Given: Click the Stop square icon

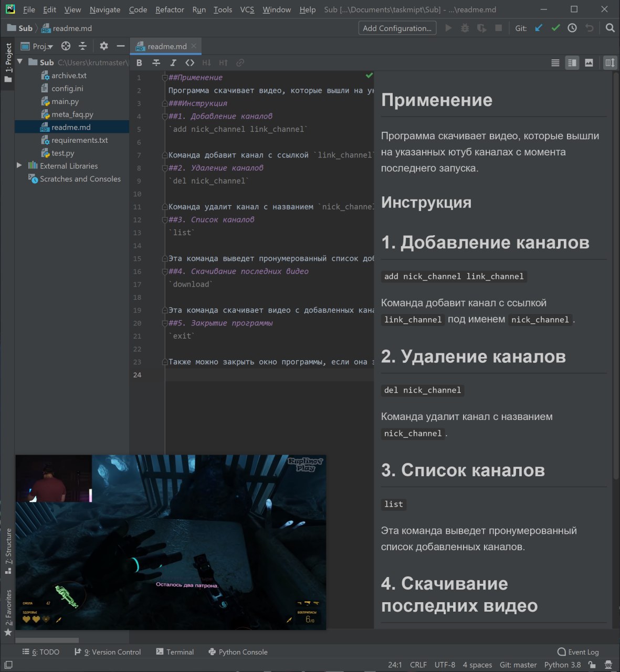Looking at the screenshot, I should [x=499, y=28].
